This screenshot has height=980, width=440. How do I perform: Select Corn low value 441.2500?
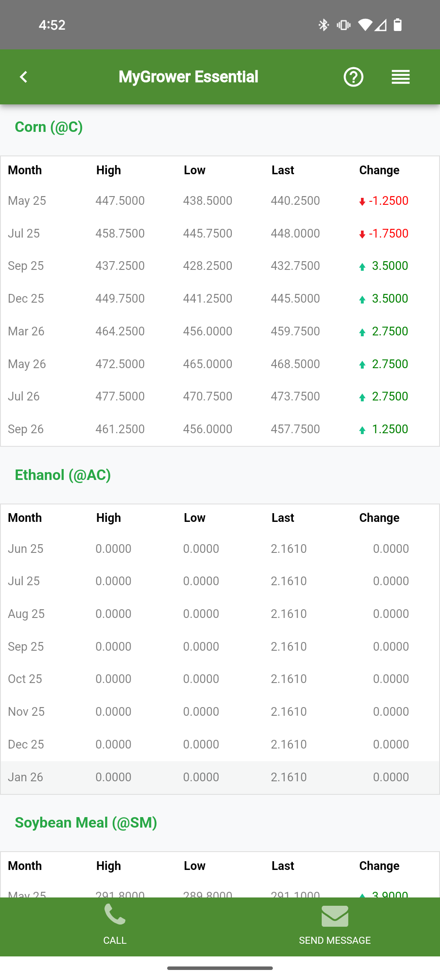[208, 298]
